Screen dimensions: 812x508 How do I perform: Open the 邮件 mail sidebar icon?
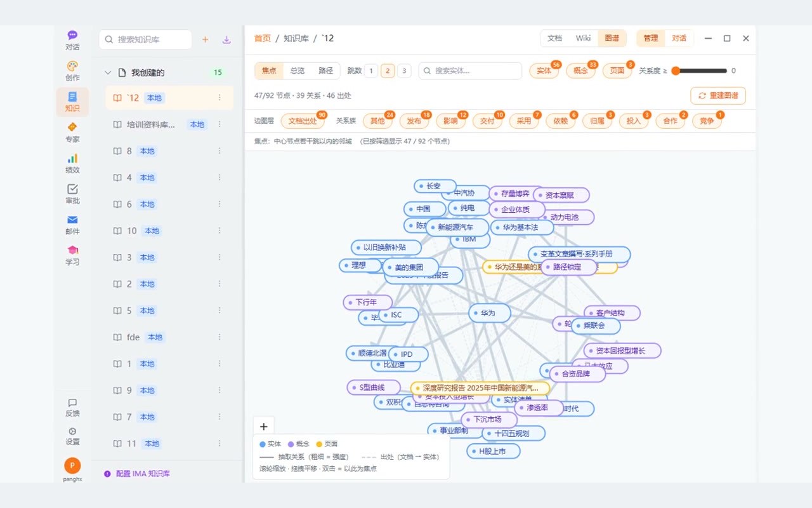pos(72,225)
